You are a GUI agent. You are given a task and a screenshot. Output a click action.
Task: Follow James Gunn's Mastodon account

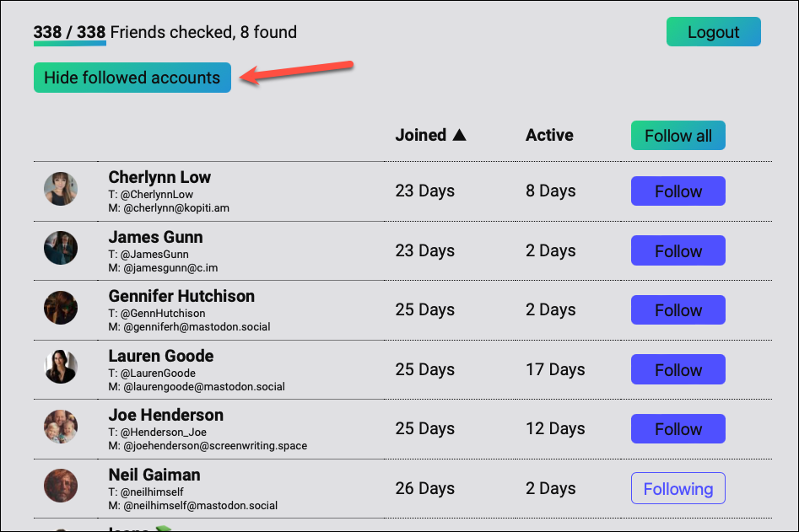678,250
